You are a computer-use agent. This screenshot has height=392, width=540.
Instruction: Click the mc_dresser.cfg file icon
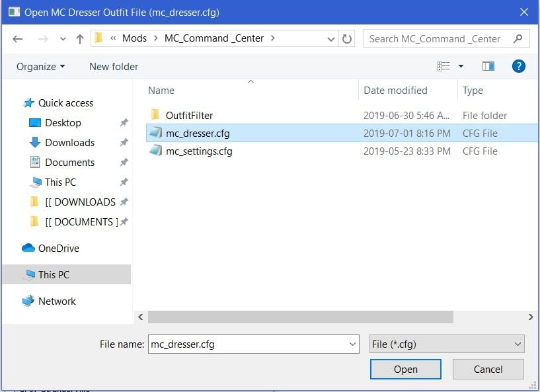coord(156,133)
